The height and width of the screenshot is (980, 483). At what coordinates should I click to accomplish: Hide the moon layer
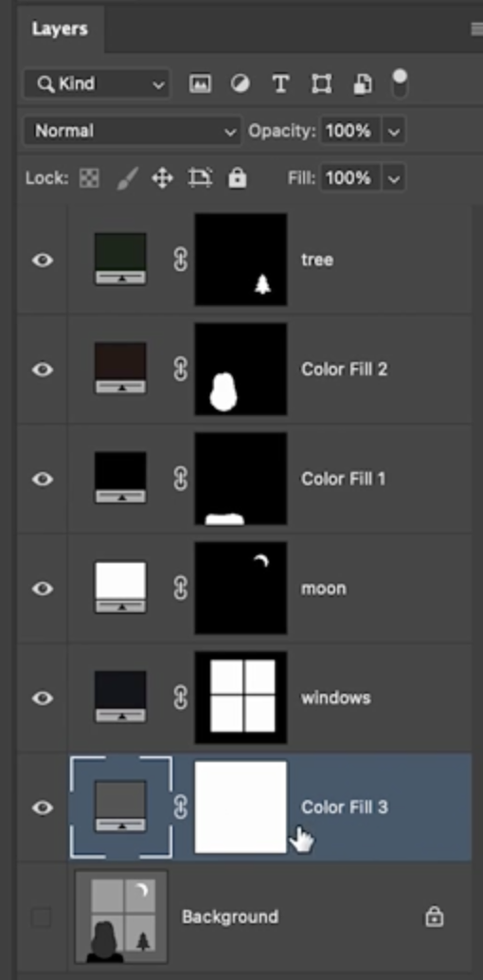tap(43, 589)
